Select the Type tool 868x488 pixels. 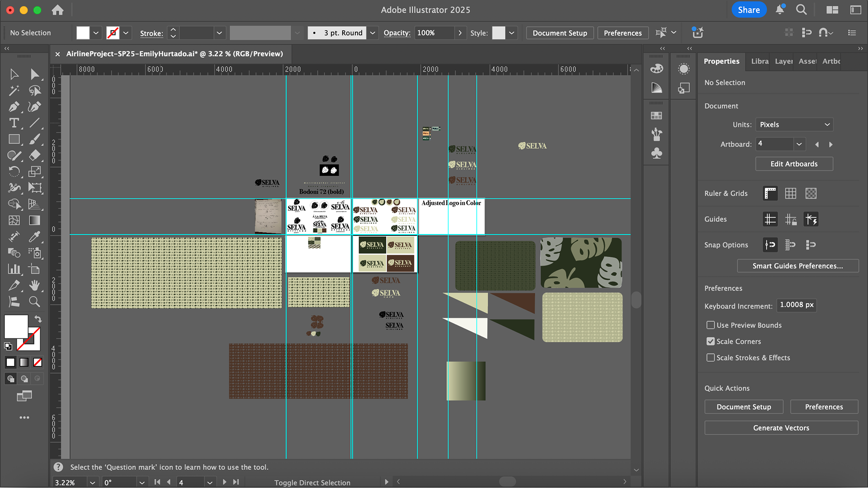pos(14,123)
